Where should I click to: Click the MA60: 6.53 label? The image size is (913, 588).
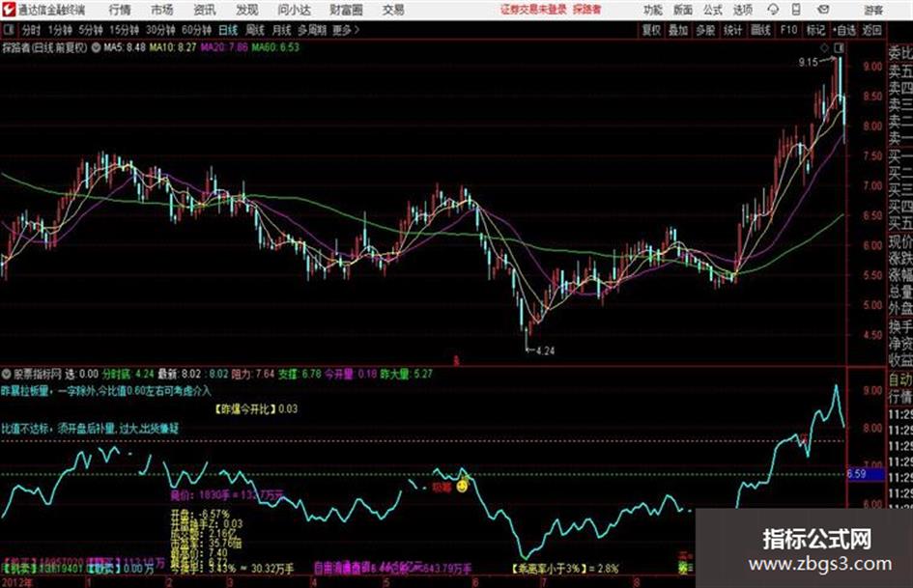click(275, 47)
